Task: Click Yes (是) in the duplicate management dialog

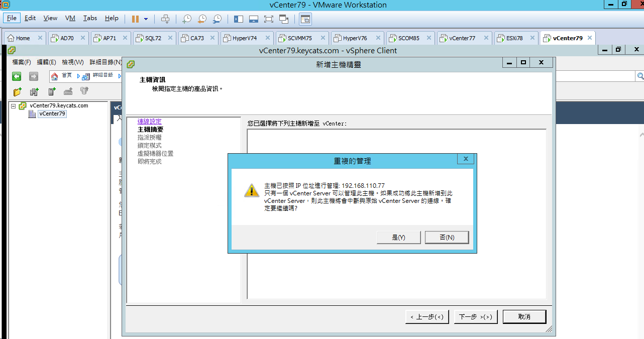Action: pos(399,237)
